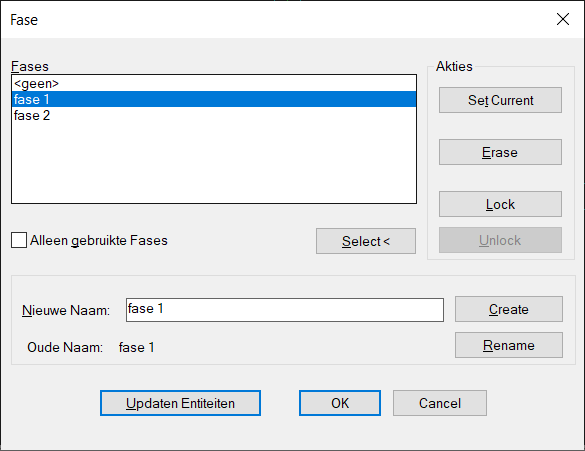Lock the selected fase
The image size is (585, 451).
[500, 204]
